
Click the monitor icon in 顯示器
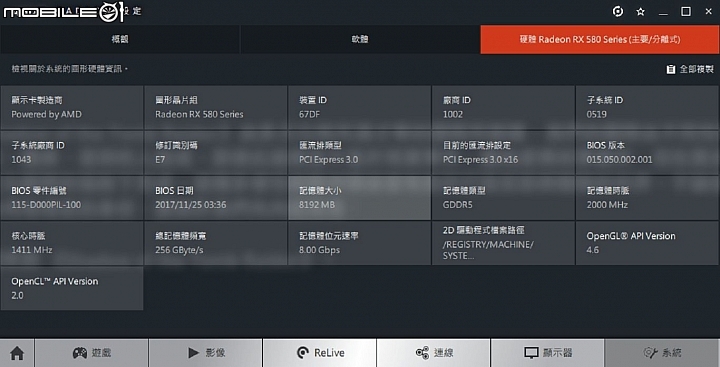click(531, 353)
